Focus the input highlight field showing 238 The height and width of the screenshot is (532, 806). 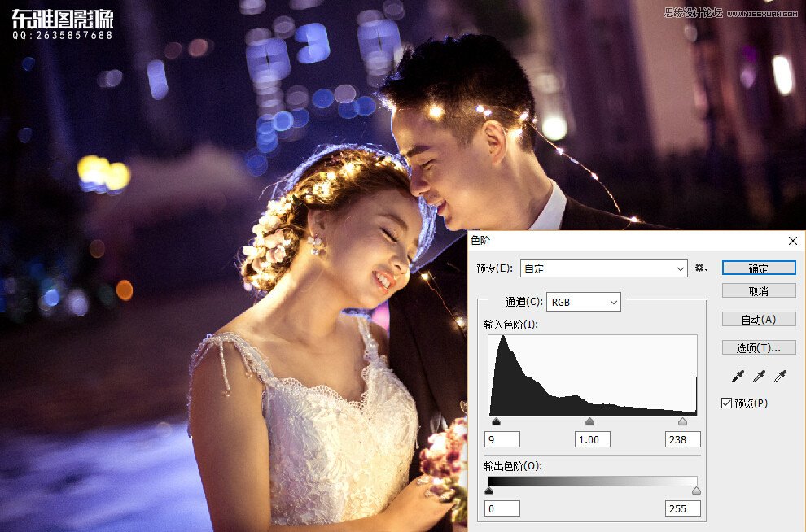[x=682, y=439]
